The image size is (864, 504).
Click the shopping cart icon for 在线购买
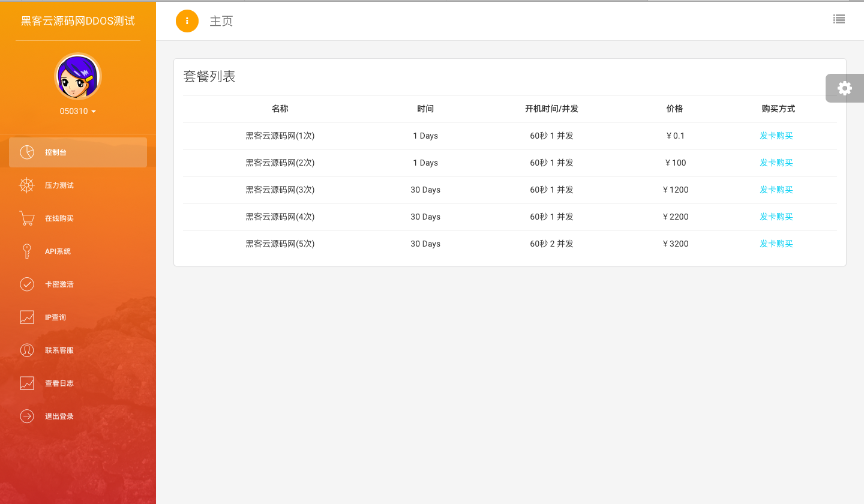[x=27, y=218]
